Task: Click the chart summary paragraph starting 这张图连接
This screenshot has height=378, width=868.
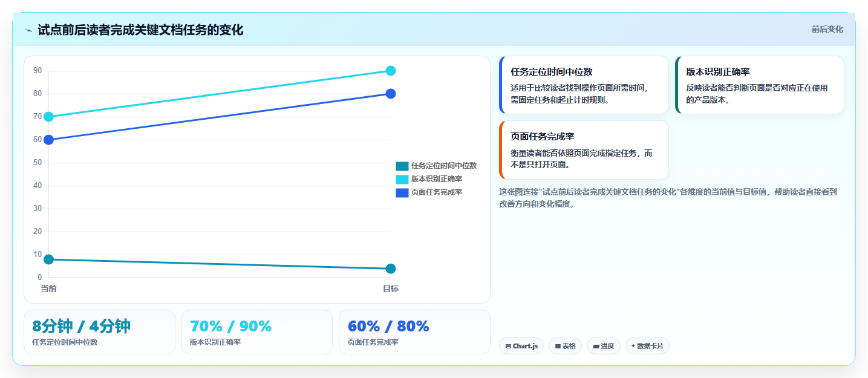Action: coord(668,198)
